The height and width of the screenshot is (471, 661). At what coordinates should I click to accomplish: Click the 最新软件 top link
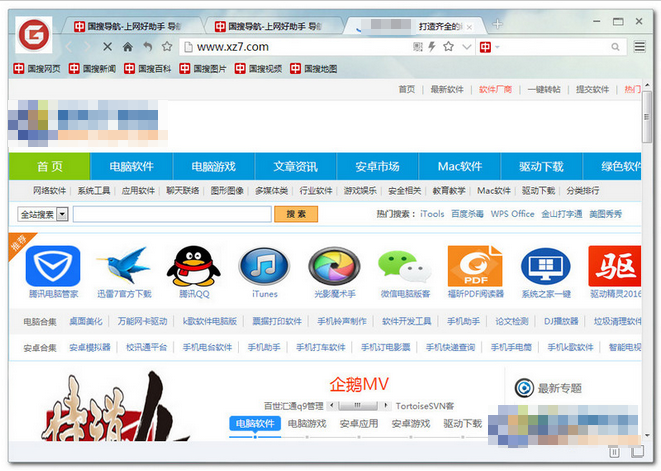tap(447, 89)
